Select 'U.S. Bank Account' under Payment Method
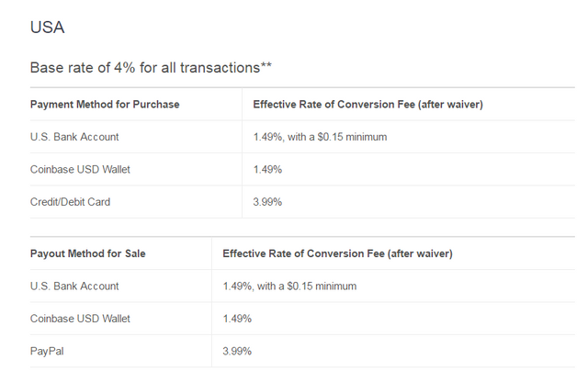Image resolution: width=588 pixels, height=371 pixels. click(74, 137)
